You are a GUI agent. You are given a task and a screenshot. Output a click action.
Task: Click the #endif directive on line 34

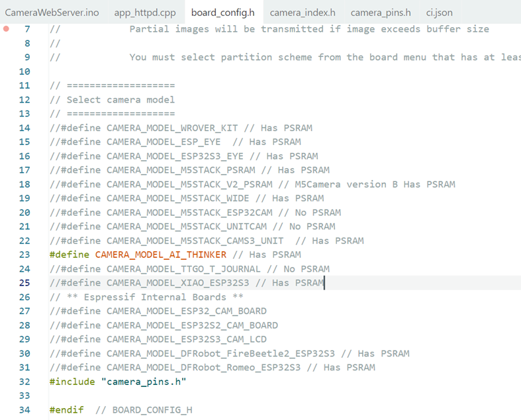(x=66, y=410)
